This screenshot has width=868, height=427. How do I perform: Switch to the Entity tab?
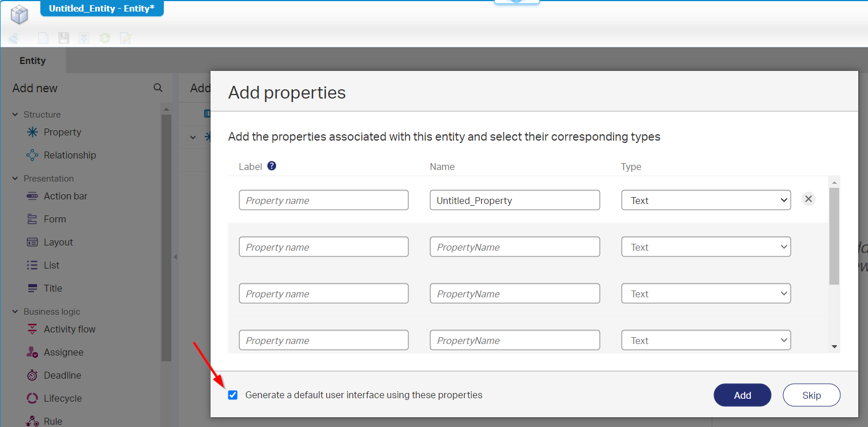coord(32,61)
